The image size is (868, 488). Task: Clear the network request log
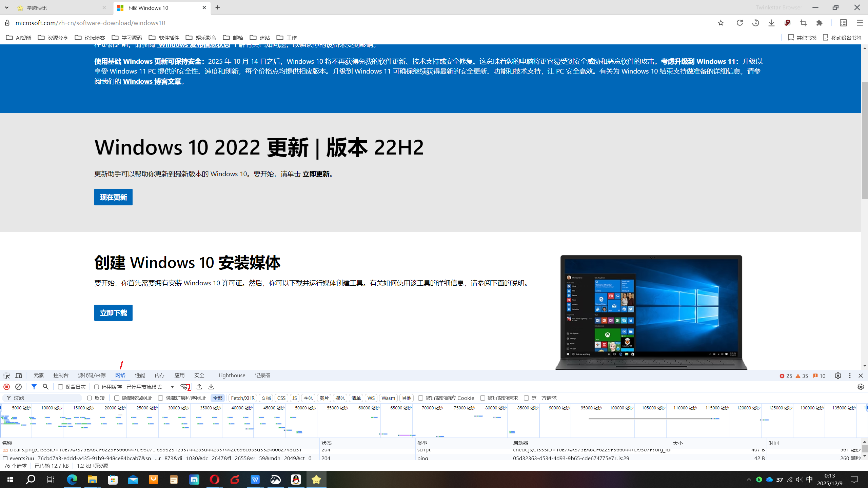click(x=18, y=387)
